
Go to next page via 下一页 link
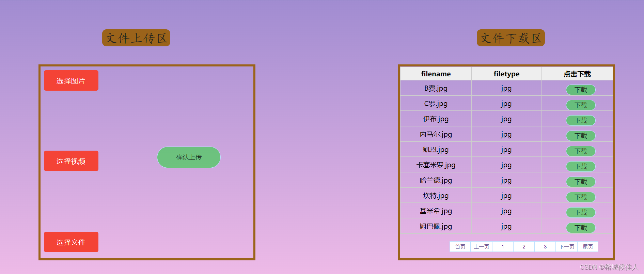click(566, 247)
